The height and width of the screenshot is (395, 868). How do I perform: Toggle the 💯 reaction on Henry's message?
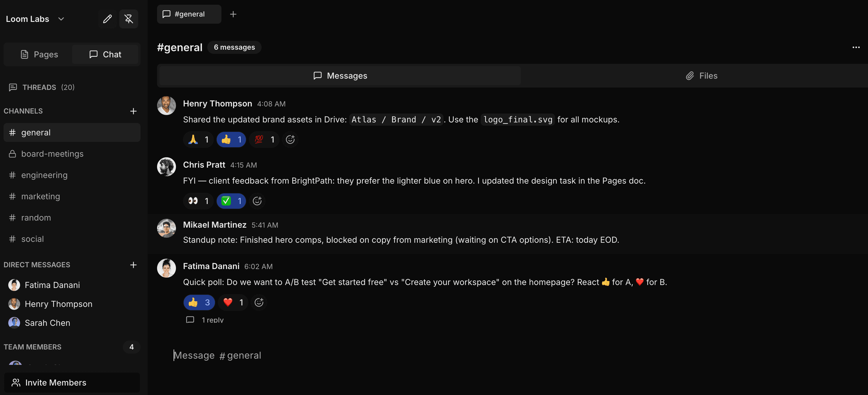click(264, 139)
